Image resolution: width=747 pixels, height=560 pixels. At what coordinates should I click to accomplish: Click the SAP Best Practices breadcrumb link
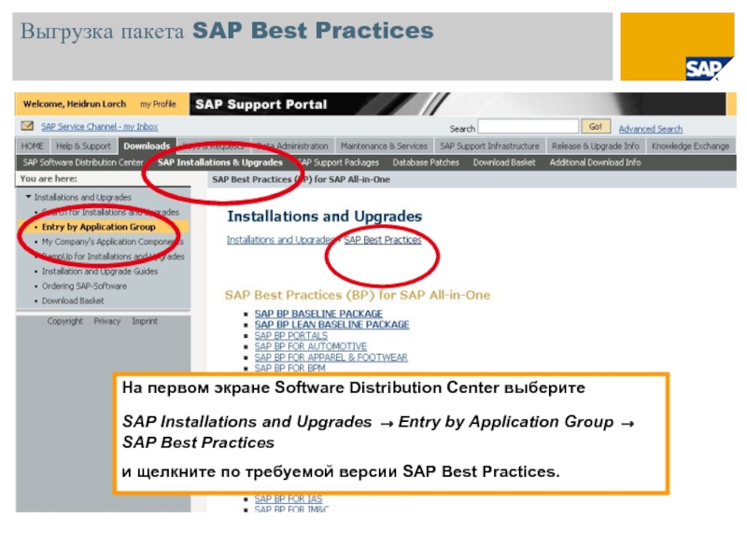(x=383, y=240)
